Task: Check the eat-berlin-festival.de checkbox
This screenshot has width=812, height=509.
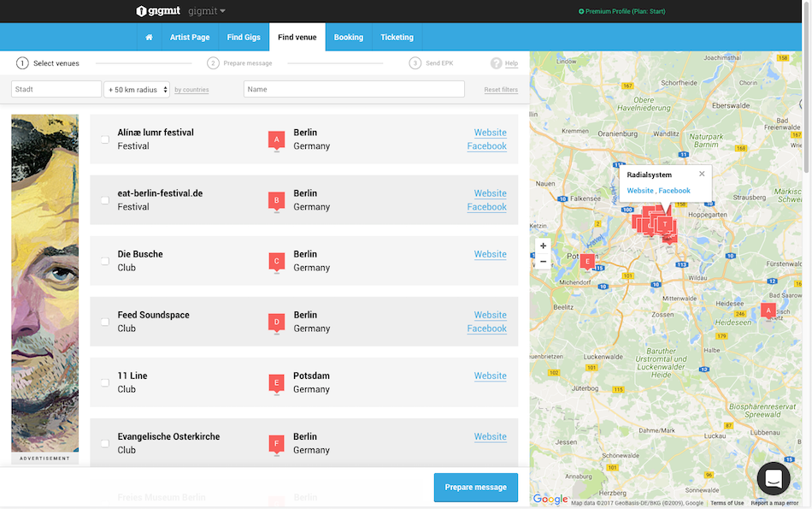Action: 105,200
